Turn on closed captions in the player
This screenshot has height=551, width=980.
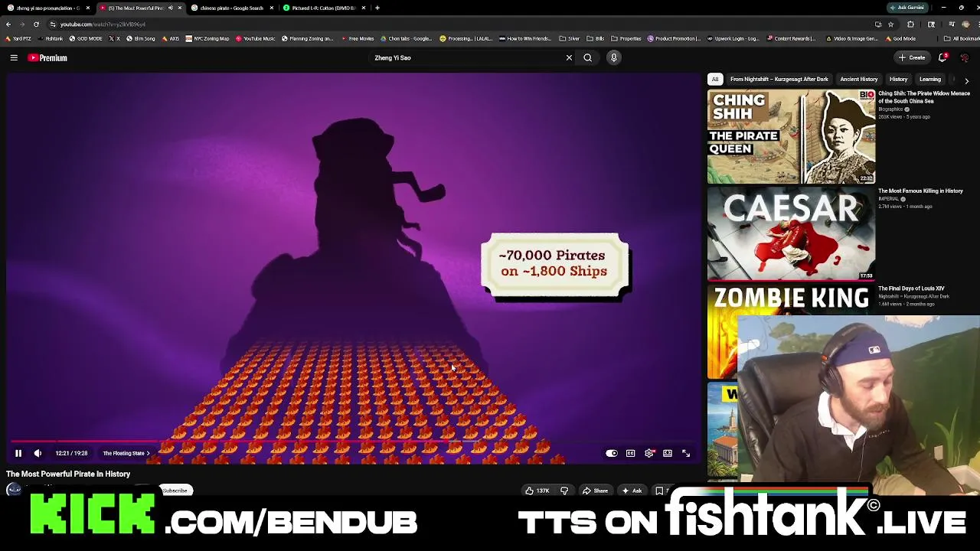pos(630,453)
